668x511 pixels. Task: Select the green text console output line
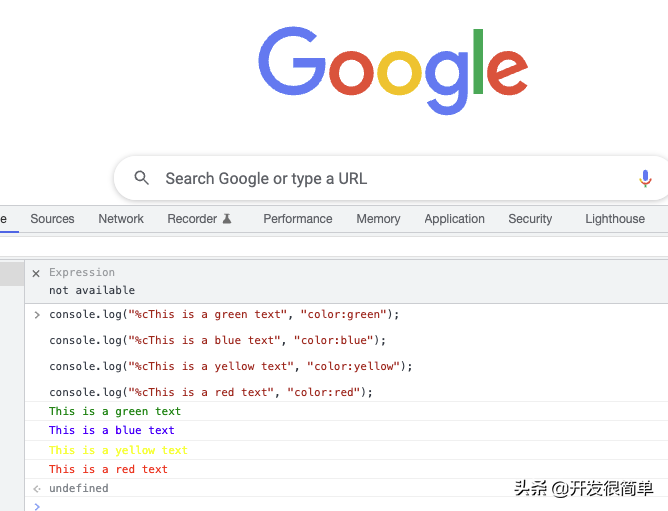pyautogui.click(x=346, y=411)
